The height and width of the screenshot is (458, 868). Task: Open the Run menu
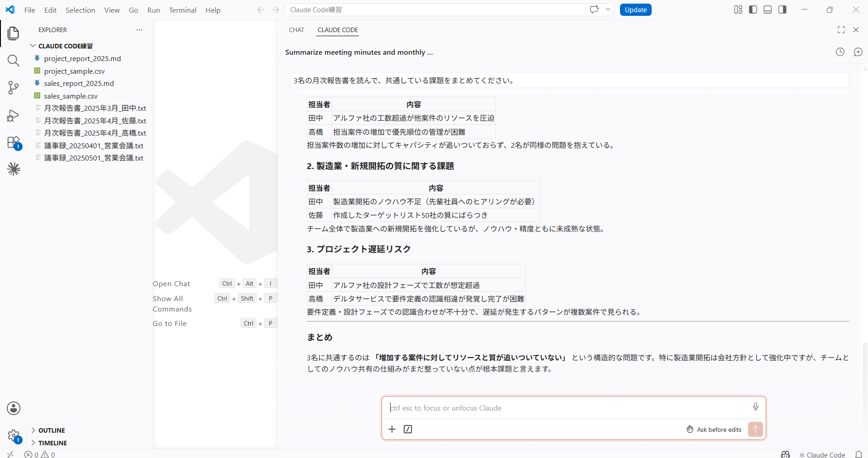click(x=153, y=10)
